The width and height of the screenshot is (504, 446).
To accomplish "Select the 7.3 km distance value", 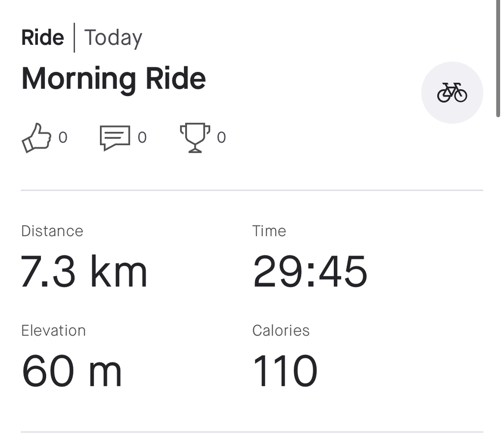I will tap(84, 272).
